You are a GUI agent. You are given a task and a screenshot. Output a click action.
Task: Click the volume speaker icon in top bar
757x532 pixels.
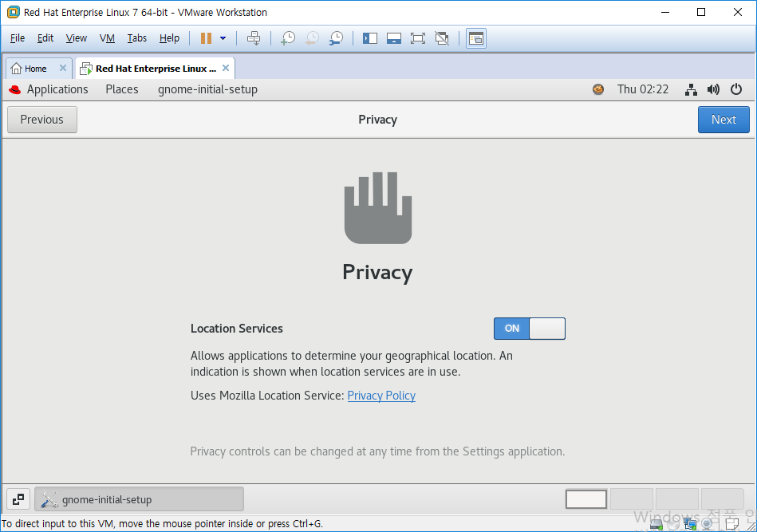(x=713, y=89)
